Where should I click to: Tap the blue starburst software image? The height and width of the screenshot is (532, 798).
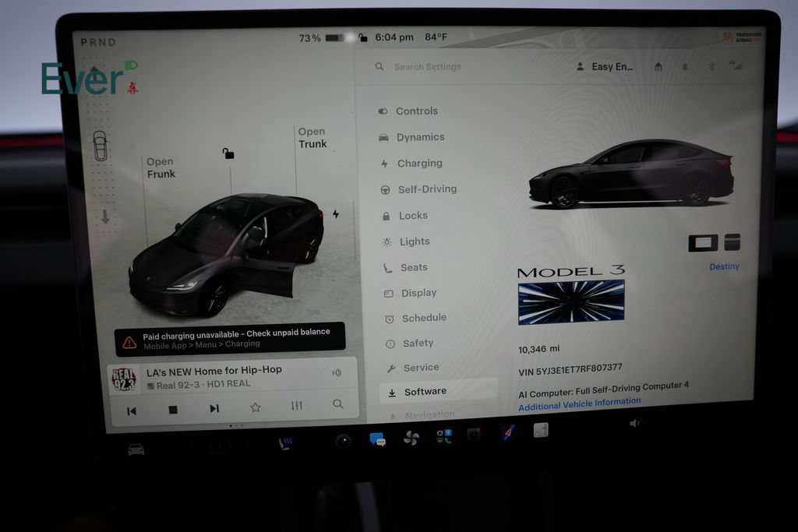pyautogui.click(x=571, y=303)
